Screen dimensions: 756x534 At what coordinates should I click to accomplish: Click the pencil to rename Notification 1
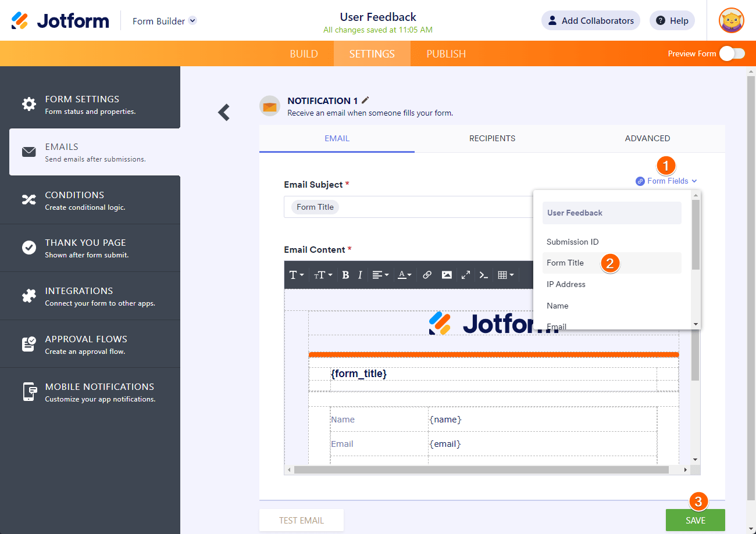click(x=365, y=101)
